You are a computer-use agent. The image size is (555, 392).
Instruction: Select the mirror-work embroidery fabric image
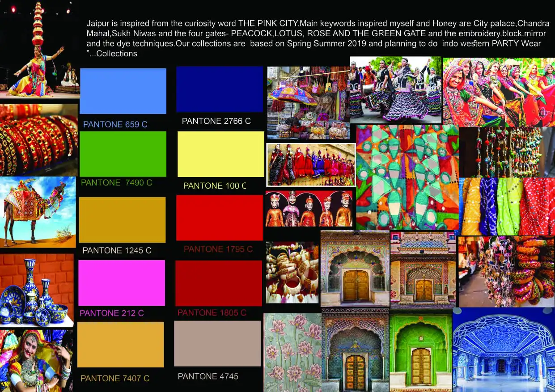click(407, 177)
